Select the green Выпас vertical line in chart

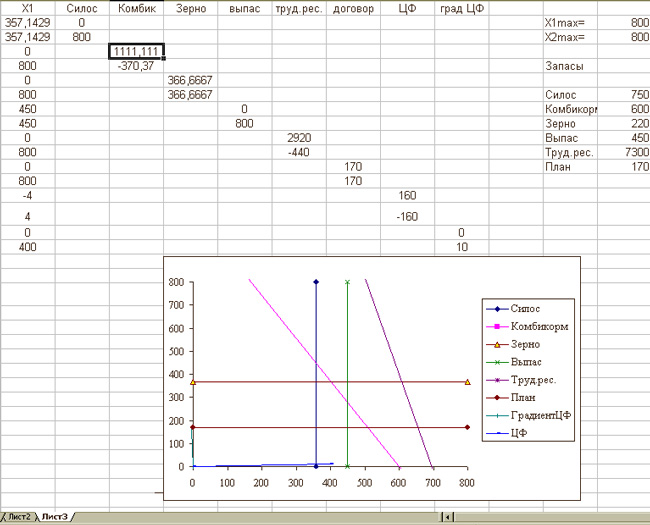coord(347,374)
